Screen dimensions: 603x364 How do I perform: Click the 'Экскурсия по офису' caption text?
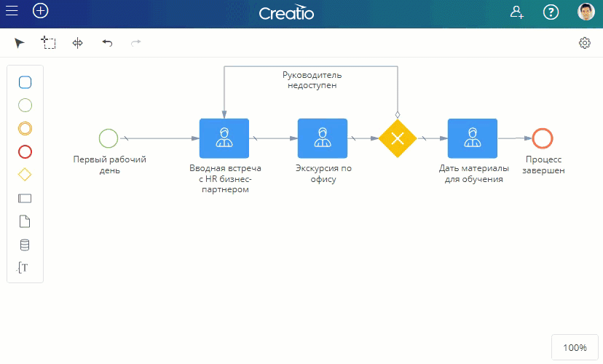coord(323,174)
